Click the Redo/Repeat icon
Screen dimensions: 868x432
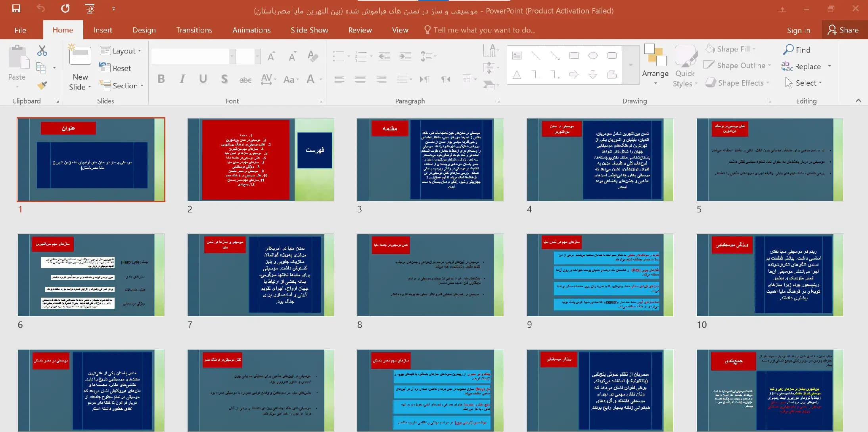(65, 8)
